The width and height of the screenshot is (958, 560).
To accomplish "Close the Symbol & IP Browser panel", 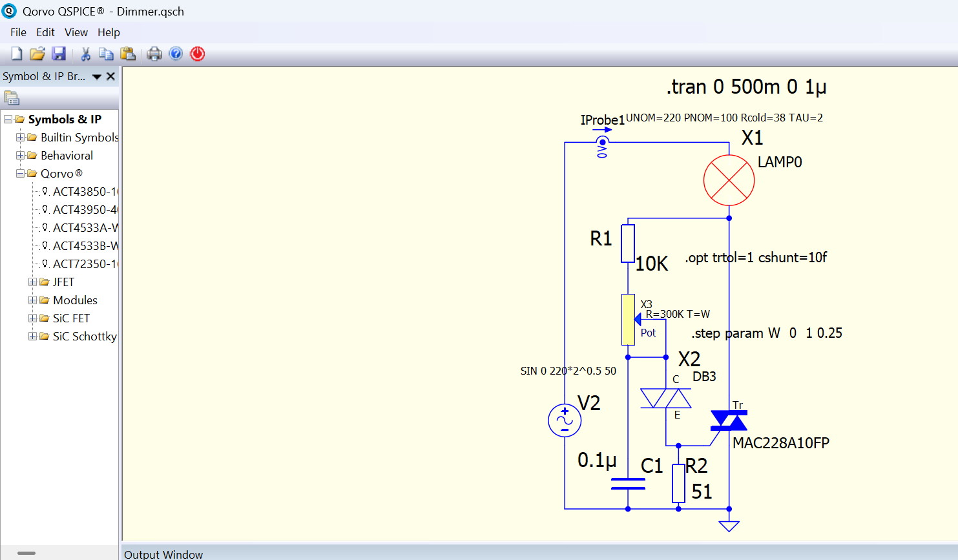I will [111, 76].
